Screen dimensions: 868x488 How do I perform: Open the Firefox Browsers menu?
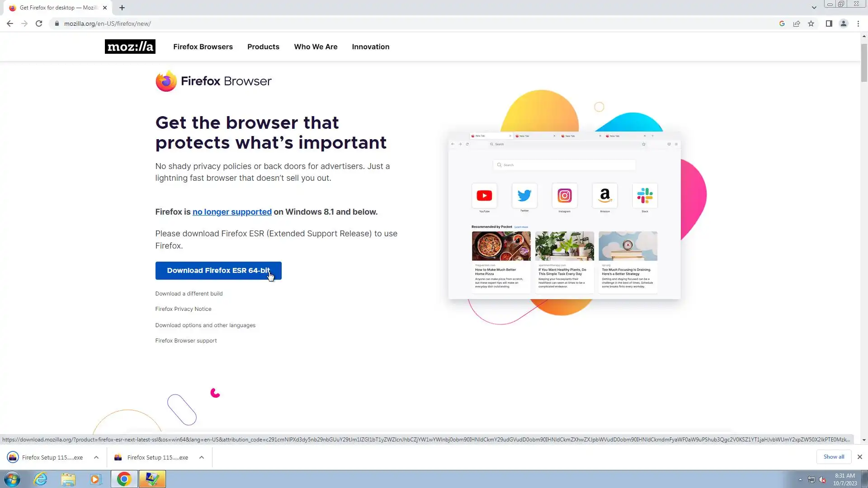(203, 47)
